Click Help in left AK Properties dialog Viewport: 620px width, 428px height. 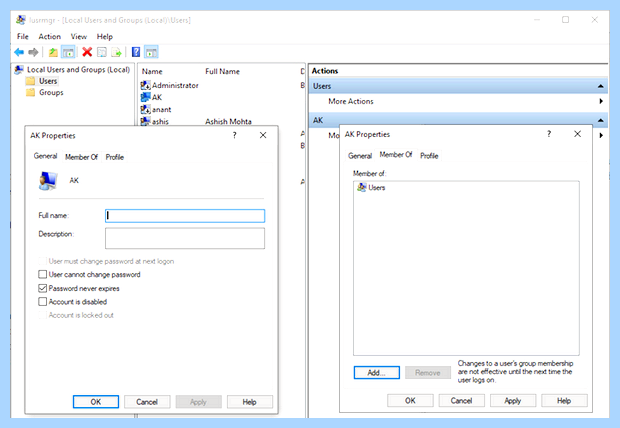(250, 401)
